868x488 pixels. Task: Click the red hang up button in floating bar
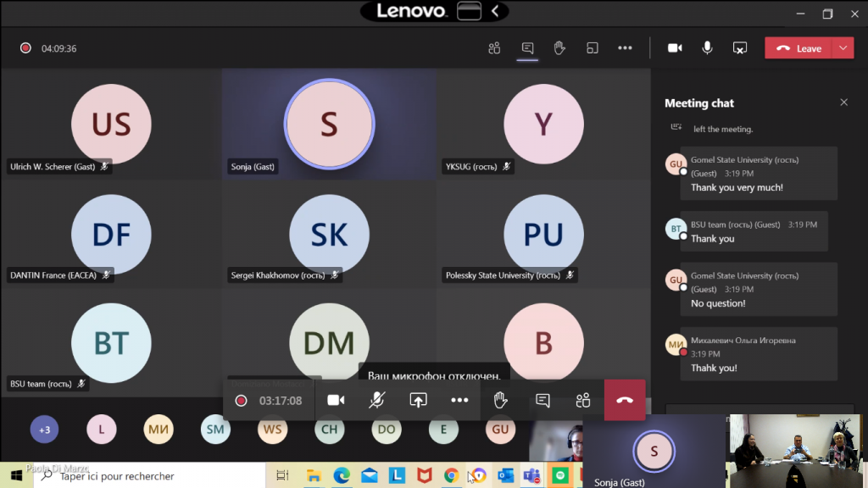tap(625, 401)
